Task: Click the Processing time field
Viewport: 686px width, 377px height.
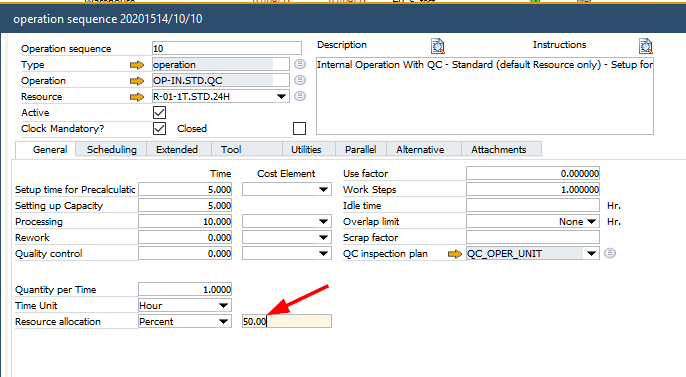Action: (x=185, y=222)
